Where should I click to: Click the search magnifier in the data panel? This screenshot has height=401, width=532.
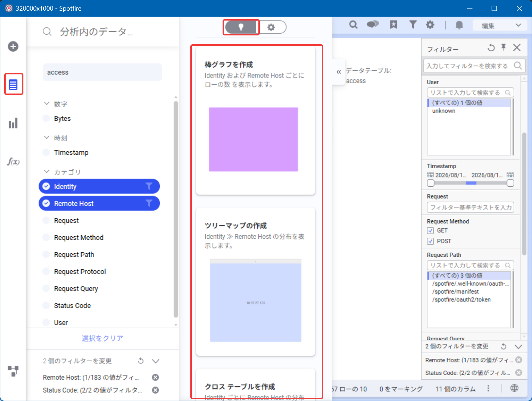click(x=47, y=32)
